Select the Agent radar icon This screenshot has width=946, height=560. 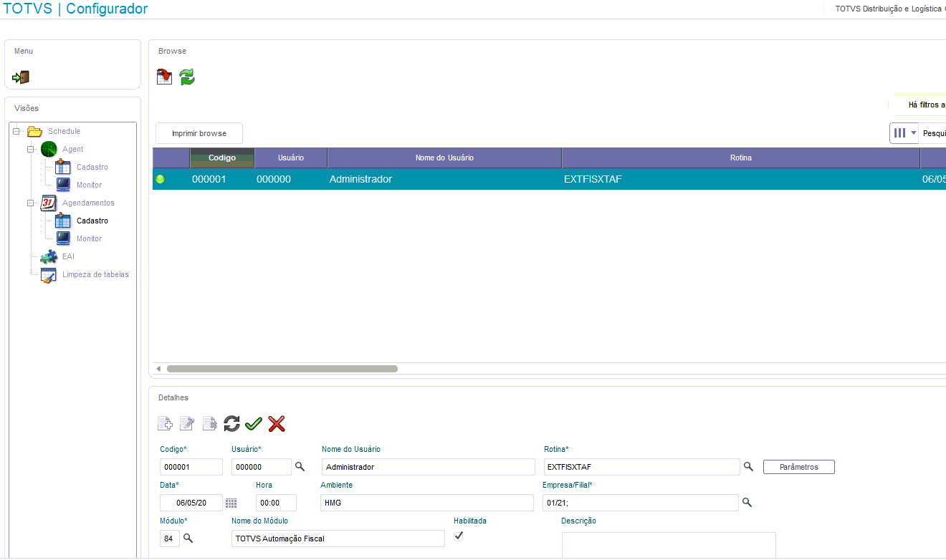(49, 149)
